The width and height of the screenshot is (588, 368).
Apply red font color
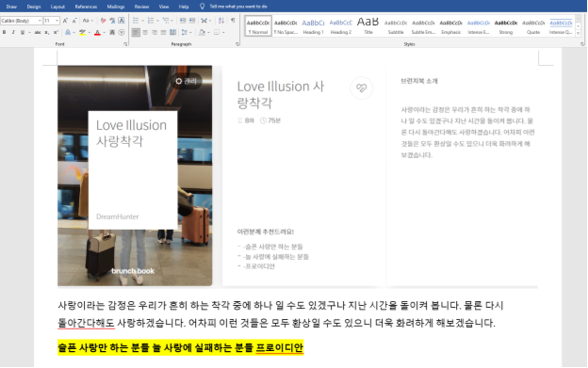coord(97,33)
